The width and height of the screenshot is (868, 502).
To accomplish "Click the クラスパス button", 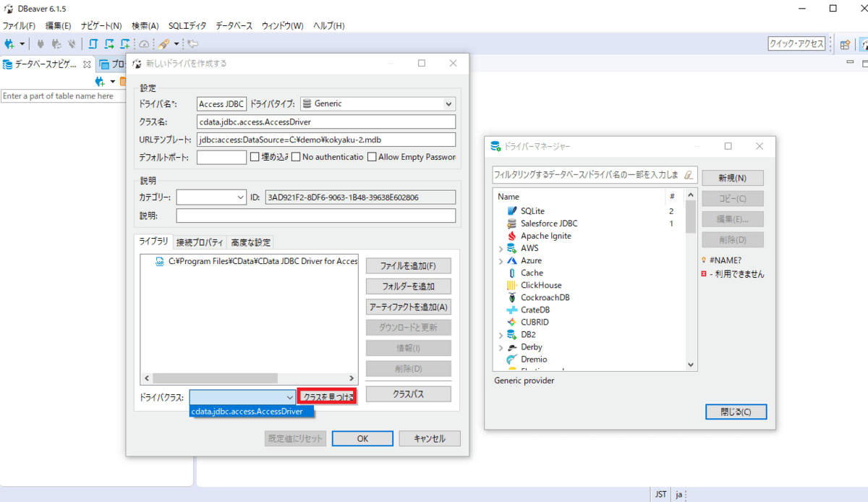I will tap(409, 394).
